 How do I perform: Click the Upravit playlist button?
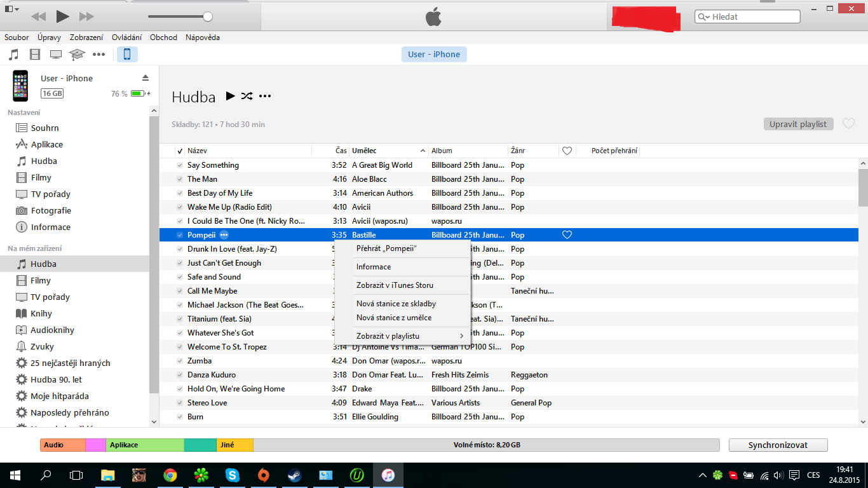798,124
